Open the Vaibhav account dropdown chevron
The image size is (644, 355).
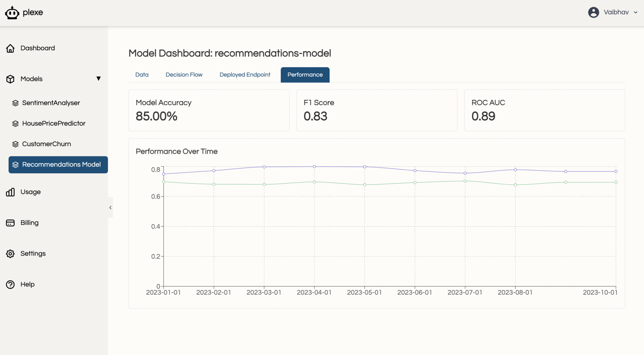(x=636, y=13)
